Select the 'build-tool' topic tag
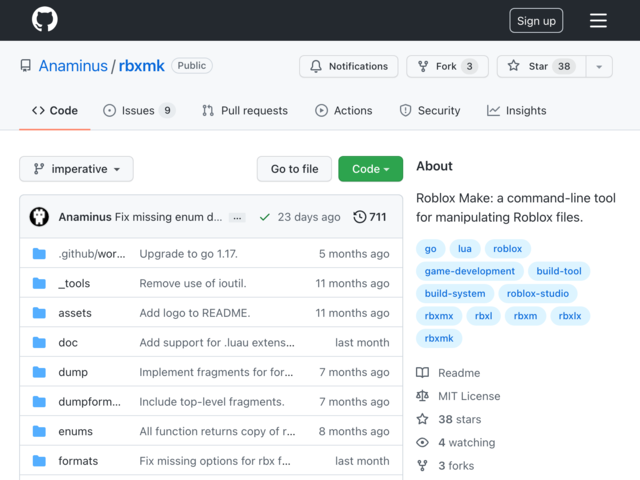The image size is (640, 480). tap(559, 271)
